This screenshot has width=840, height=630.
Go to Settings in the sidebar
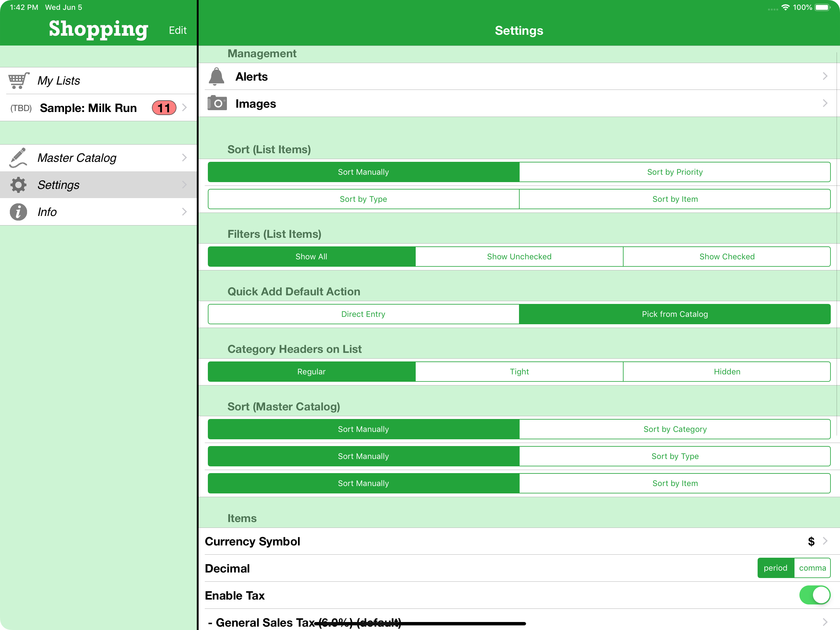[x=98, y=185]
